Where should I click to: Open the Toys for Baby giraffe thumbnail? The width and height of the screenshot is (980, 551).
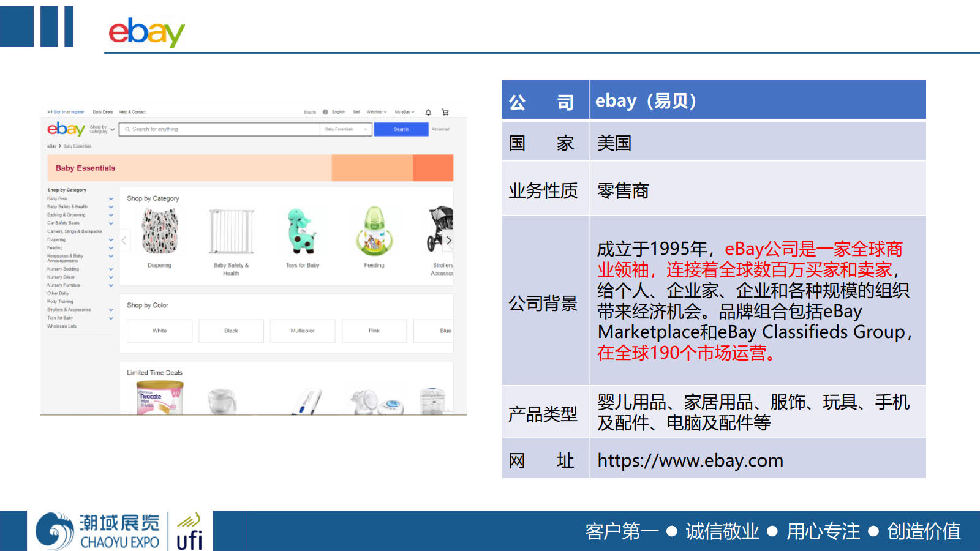(303, 231)
